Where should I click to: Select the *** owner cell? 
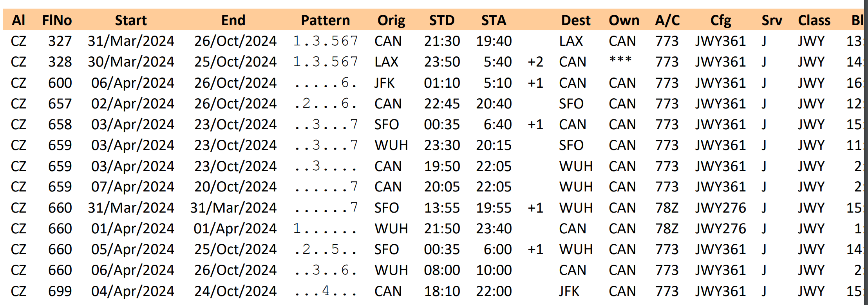click(x=620, y=60)
